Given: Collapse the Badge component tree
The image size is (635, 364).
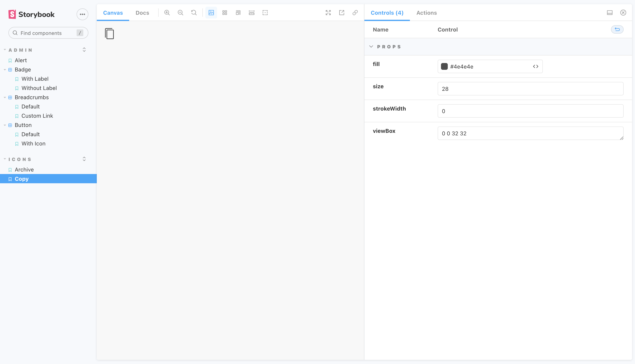Looking at the screenshot, I should point(5,70).
